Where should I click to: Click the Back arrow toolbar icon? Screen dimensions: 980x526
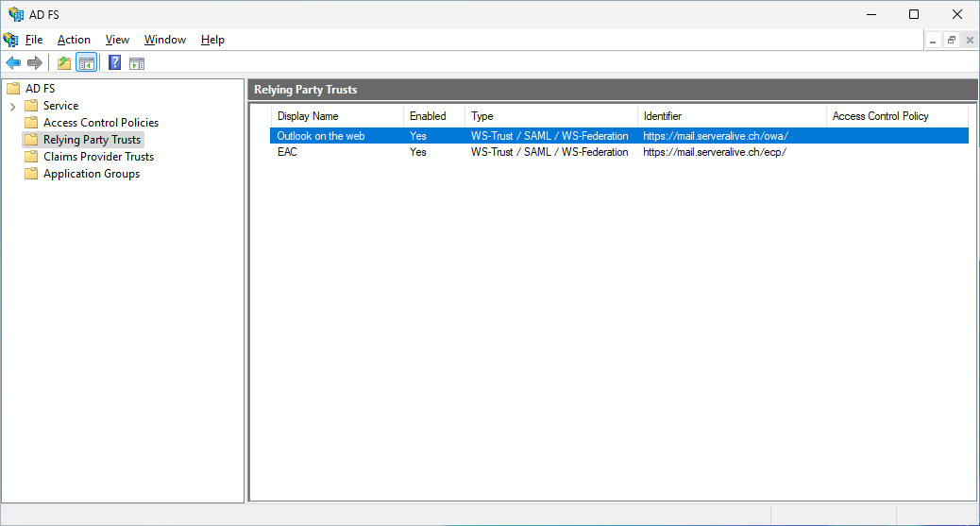click(13, 62)
